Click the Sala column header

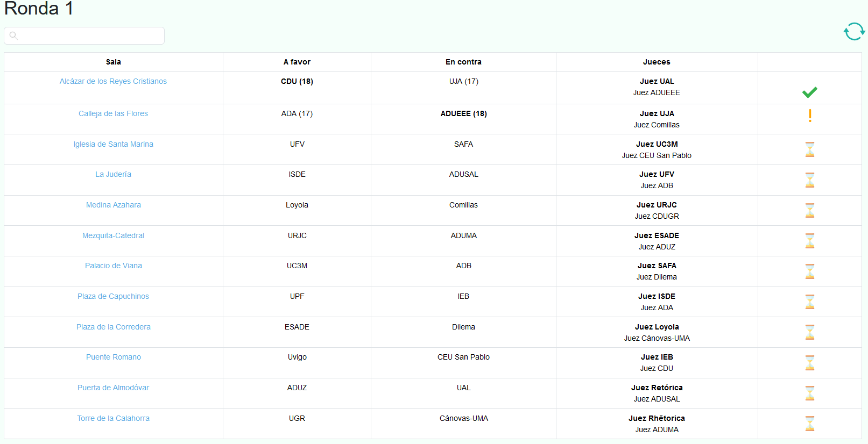point(113,62)
